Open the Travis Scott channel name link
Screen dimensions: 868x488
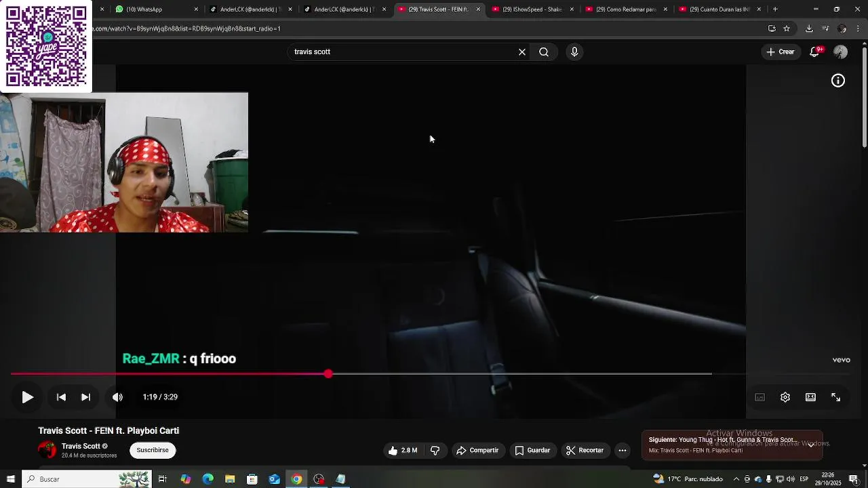coord(81,446)
